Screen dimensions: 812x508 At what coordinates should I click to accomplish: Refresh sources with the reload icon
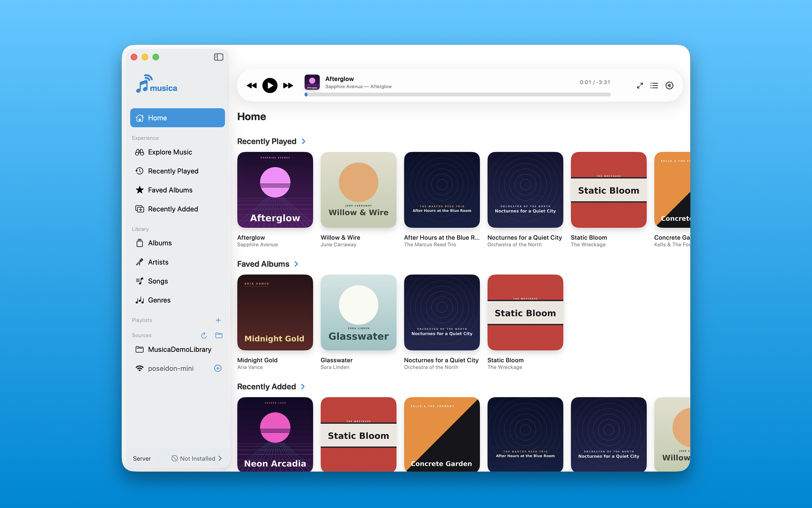point(204,335)
